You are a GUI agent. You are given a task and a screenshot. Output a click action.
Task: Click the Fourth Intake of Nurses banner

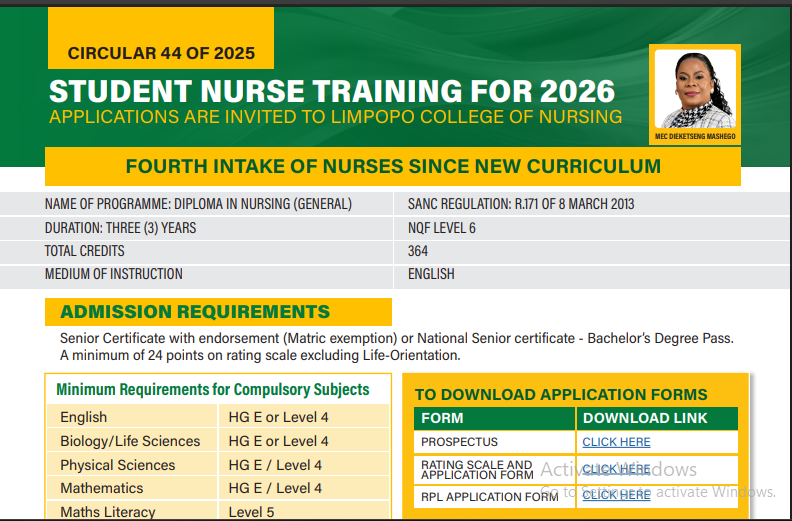(x=393, y=166)
